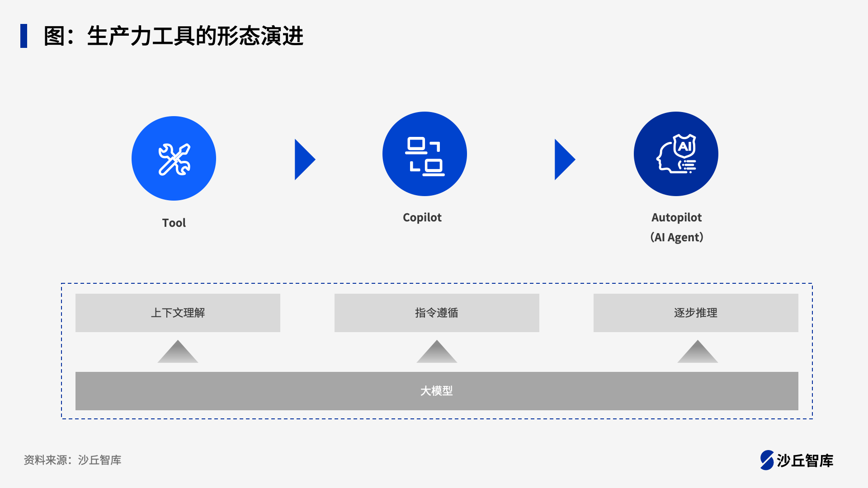This screenshot has height=488, width=868.
Task: Click the Tool text label
Action: click(174, 223)
